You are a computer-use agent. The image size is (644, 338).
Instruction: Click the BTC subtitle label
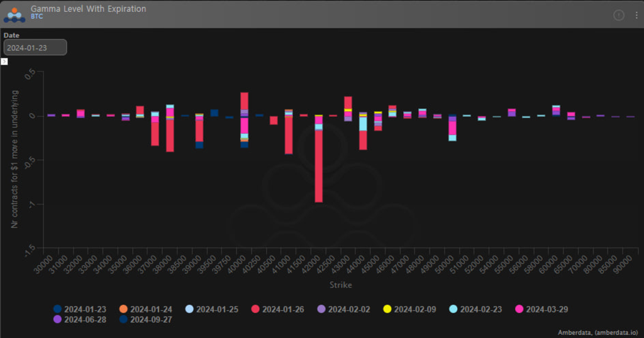36,18
